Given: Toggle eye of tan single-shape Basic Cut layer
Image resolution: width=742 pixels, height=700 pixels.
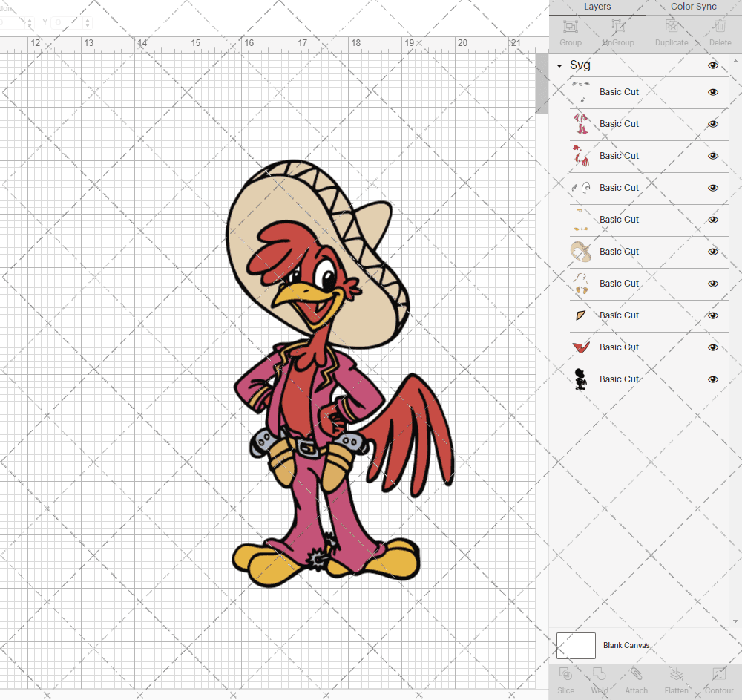Looking at the screenshot, I should click(712, 315).
